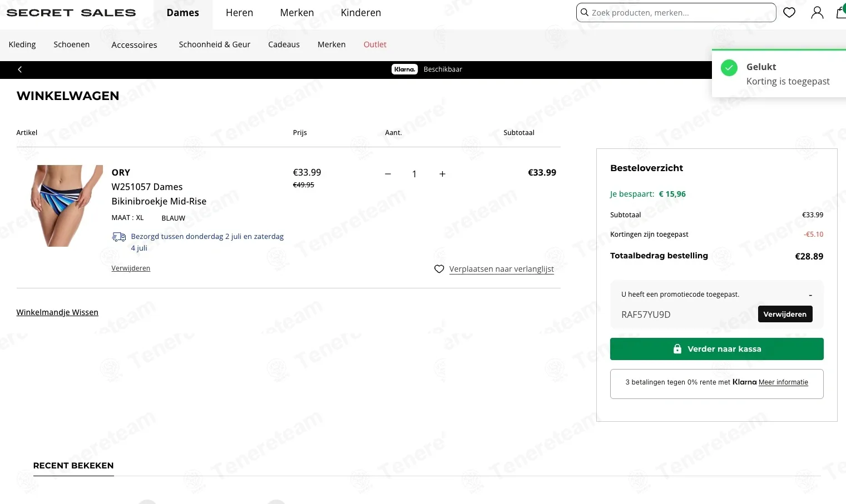
Task: Open Merken in the secondary menu
Action: click(332, 44)
